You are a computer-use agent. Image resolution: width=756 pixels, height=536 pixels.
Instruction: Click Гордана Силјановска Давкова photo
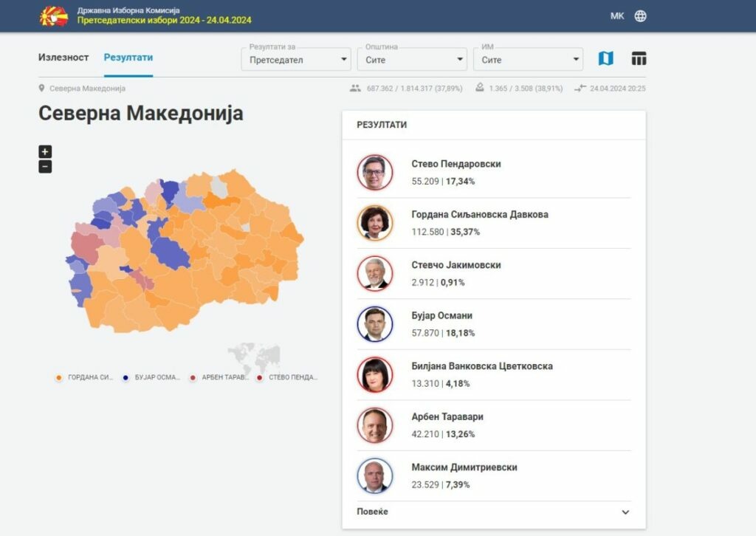pos(375,222)
